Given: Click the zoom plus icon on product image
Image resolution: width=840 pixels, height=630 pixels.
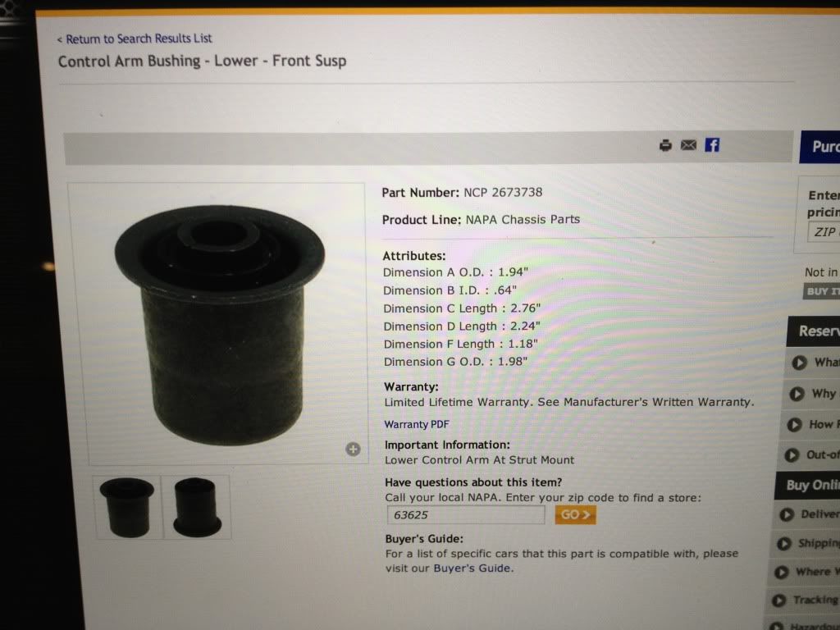Looking at the screenshot, I should 353,449.
